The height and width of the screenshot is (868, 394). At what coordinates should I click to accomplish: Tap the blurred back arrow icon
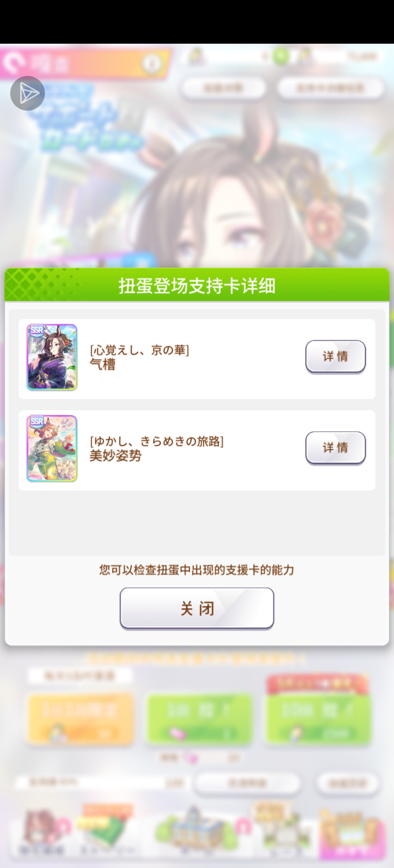[14, 63]
